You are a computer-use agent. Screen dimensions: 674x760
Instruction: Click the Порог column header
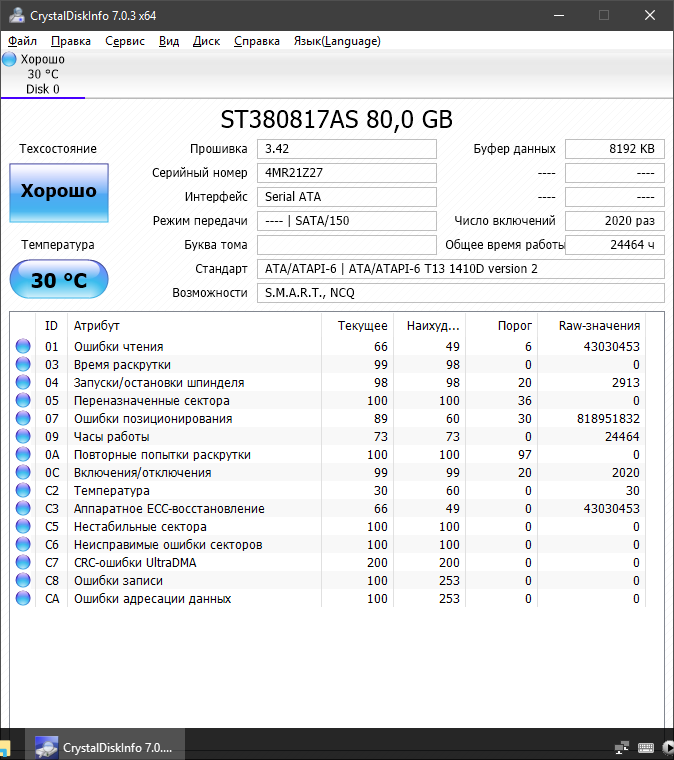pyautogui.click(x=501, y=326)
